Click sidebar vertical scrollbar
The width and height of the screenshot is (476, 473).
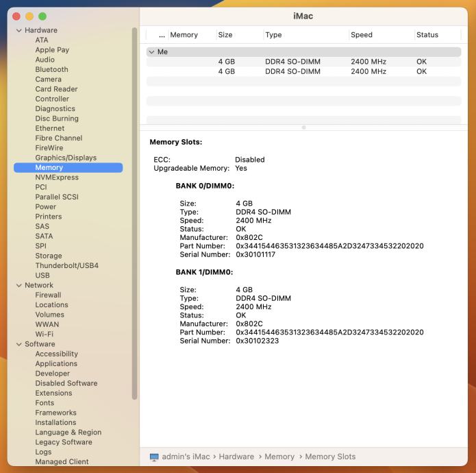click(134, 213)
